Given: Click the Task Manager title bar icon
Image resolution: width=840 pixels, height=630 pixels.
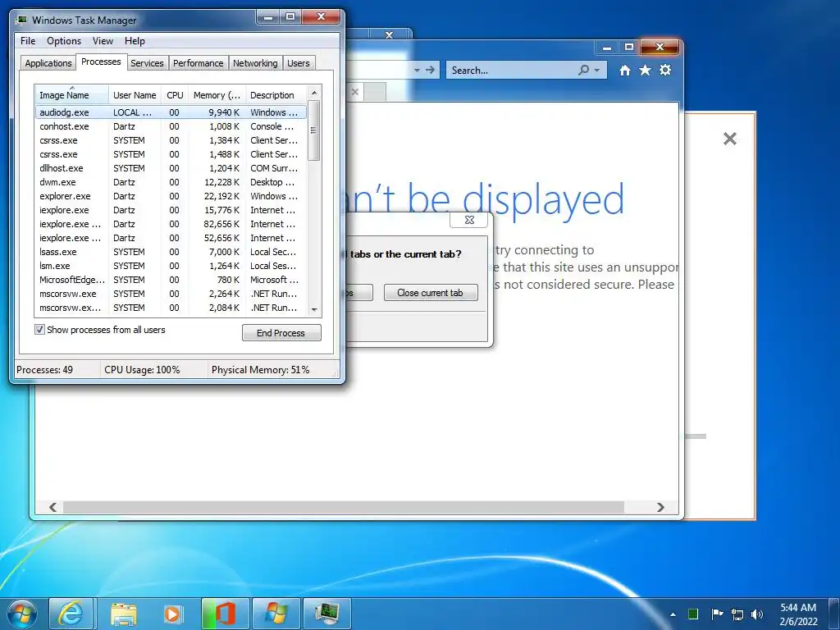Looking at the screenshot, I should (x=21, y=20).
